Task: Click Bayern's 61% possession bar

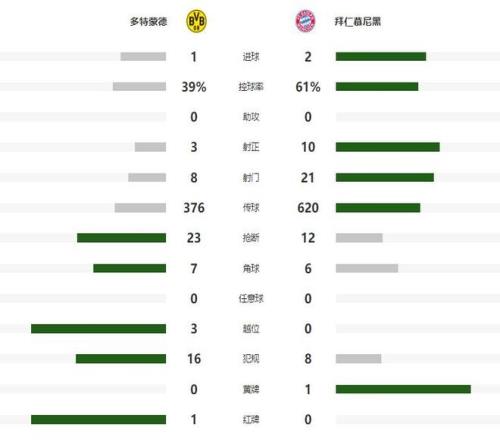Action: pyautogui.click(x=377, y=87)
